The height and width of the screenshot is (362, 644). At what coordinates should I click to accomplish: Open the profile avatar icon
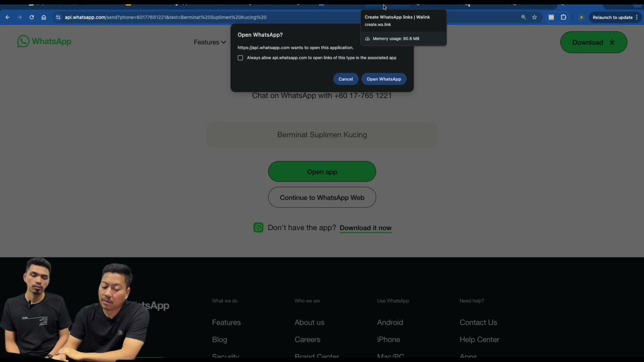(582, 17)
